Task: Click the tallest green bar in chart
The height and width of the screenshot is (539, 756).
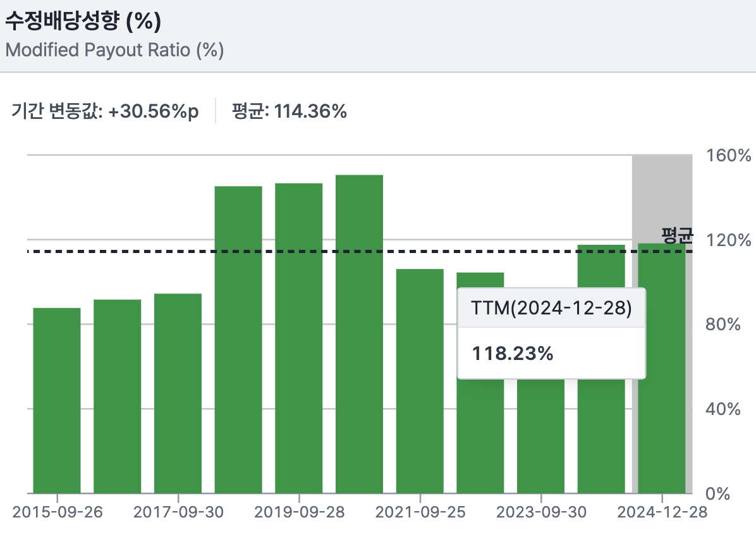Action: tap(359, 333)
